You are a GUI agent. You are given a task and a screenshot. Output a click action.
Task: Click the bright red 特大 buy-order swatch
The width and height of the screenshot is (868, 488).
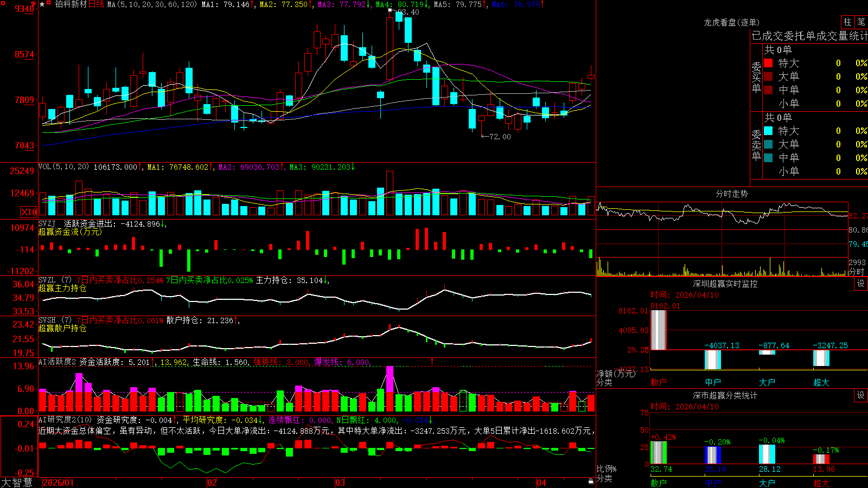click(x=768, y=63)
